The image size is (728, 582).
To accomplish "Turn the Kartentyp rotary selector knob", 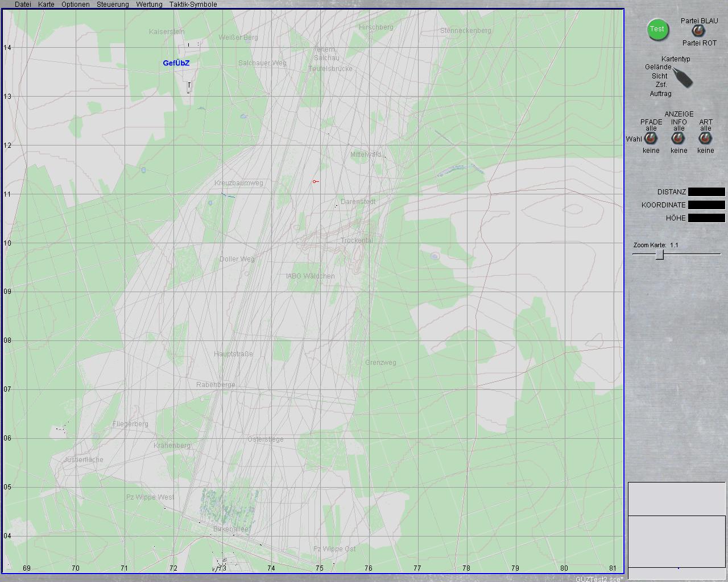I will 682,77.
